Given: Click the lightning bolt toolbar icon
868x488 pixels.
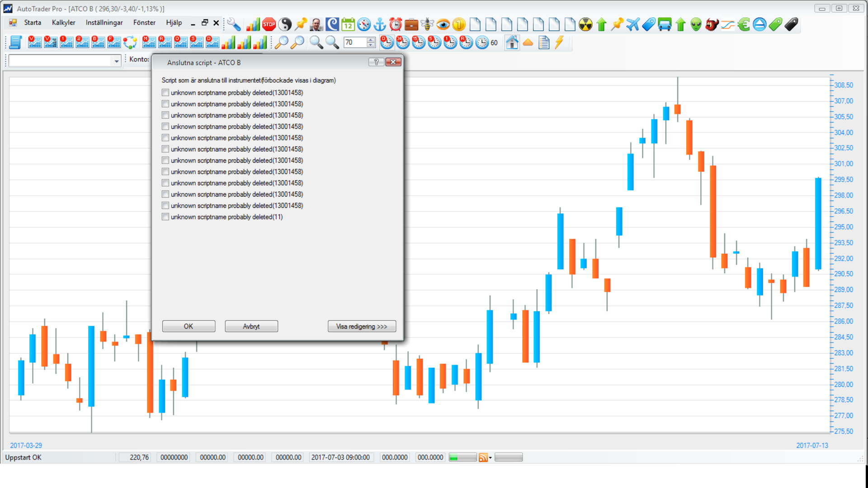Looking at the screenshot, I should tap(560, 42).
